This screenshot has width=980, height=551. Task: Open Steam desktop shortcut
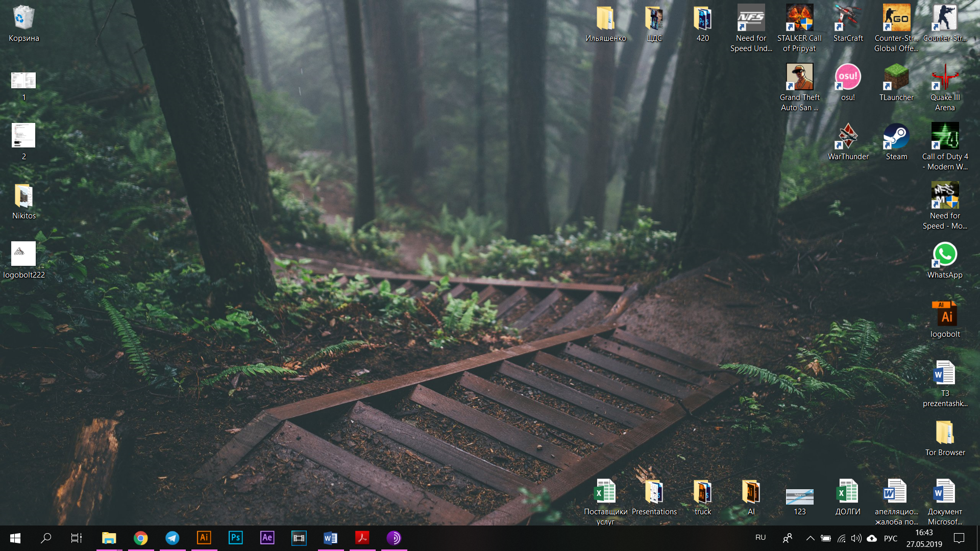[896, 142]
